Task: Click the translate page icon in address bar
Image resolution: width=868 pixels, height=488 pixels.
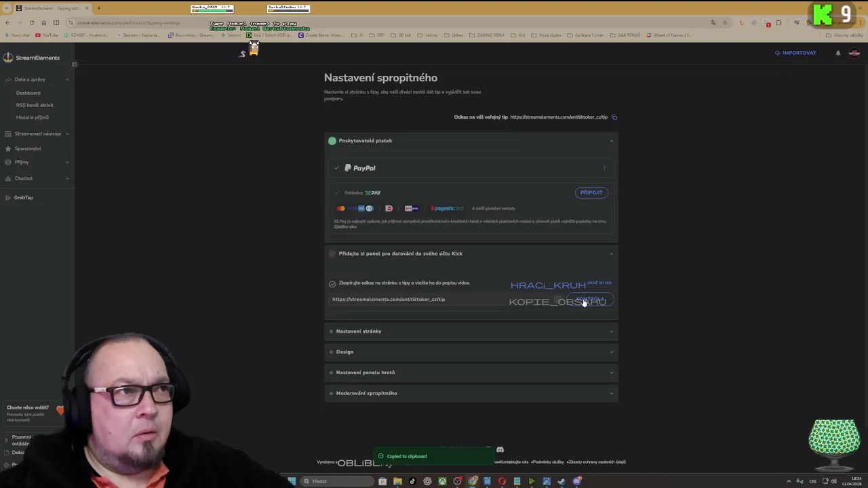Action: [x=713, y=22]
